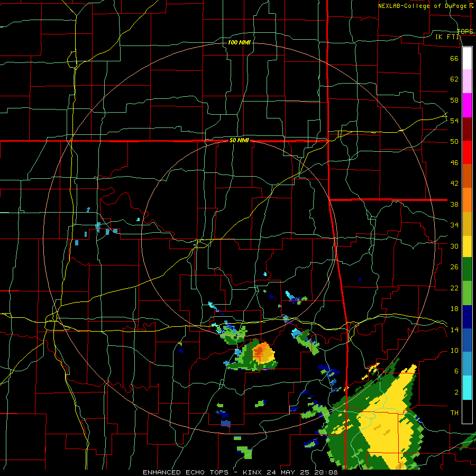Click the white swatch in the tops legend
This screenshot has height=476, width=476.
pos(467,58)
